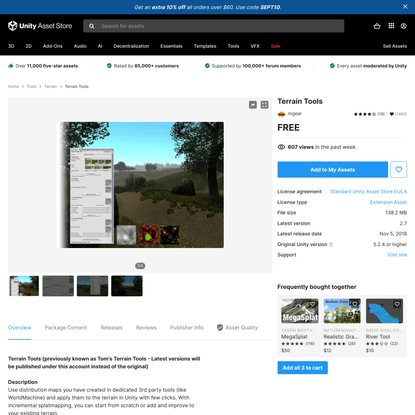Click the views eye icon
Viewport: 415px width, 415px height.
click(x=281, y=147)
